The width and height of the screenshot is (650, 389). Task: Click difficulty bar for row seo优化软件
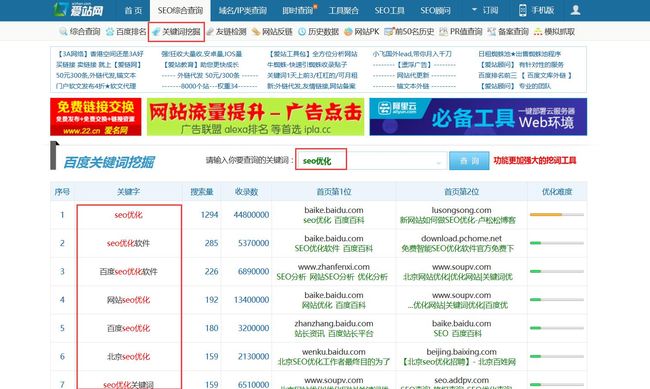pos(557,243)
